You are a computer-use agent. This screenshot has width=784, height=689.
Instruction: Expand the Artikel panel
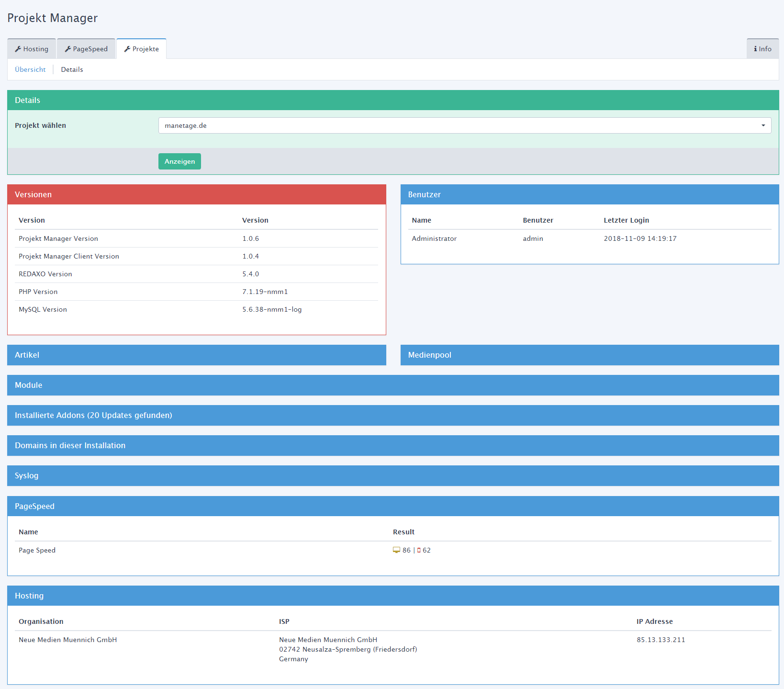197,355
